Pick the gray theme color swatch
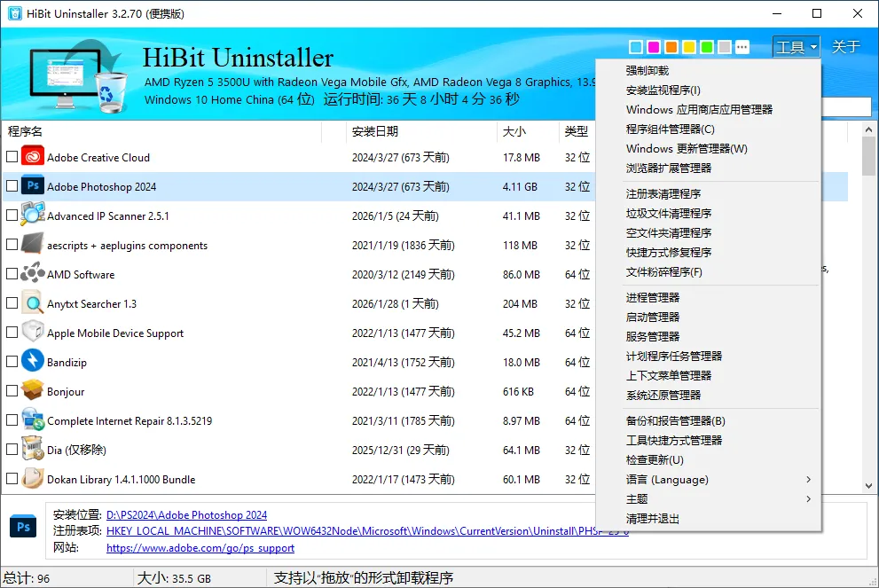 [725, 47]
